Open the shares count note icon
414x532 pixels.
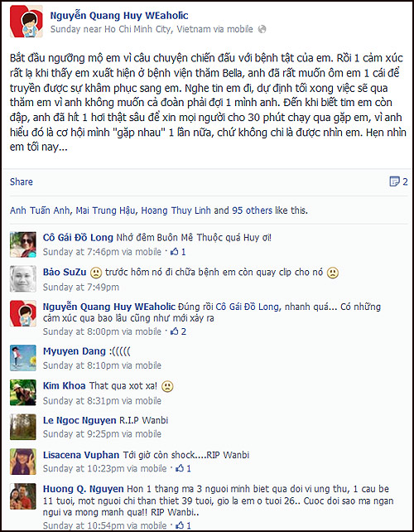394,181
